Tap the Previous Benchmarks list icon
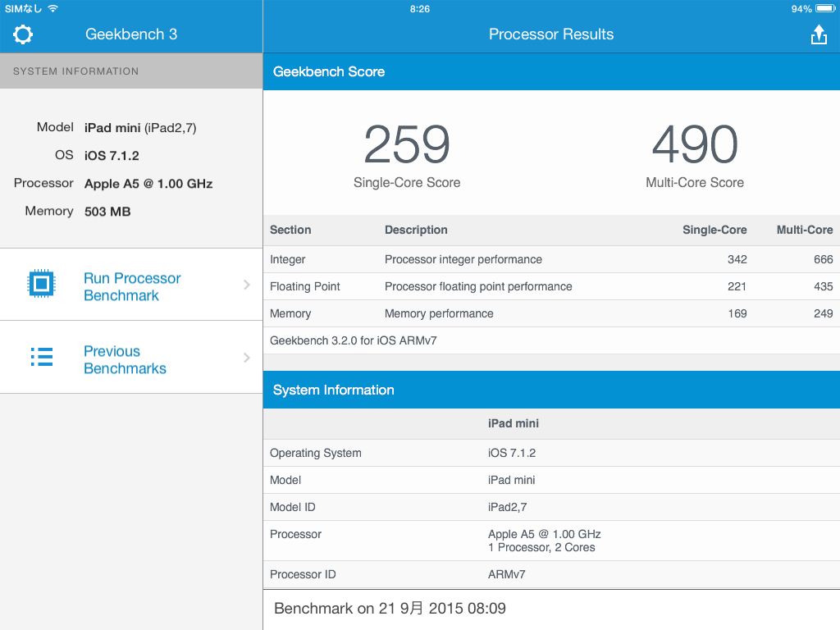Image resolution: width=840 pixels, height=630 pixels. point(41,357)
